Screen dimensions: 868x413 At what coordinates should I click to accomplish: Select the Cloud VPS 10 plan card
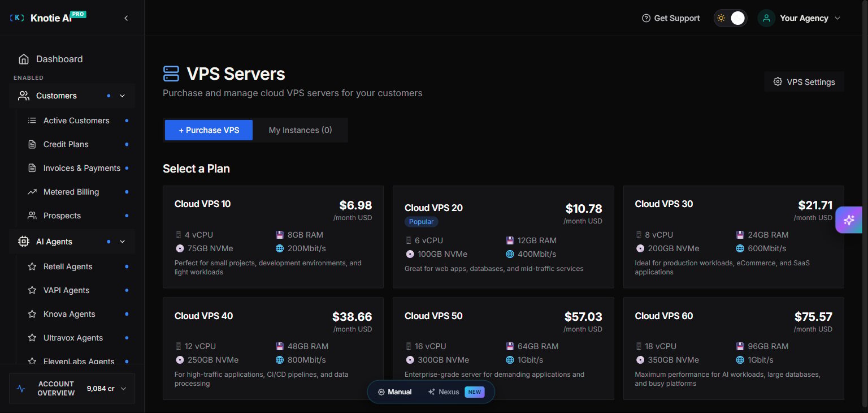coord(273,237)
